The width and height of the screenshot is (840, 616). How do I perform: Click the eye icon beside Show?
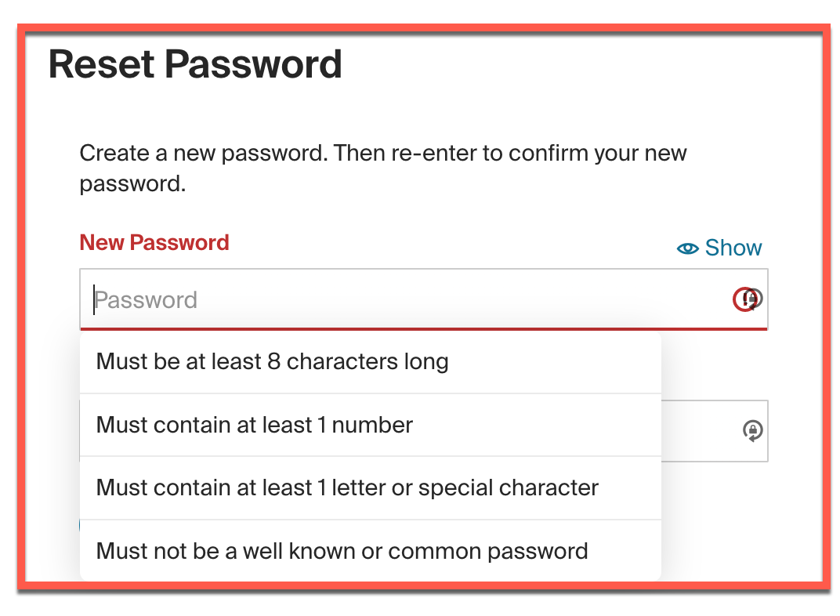tap(688, 248)
